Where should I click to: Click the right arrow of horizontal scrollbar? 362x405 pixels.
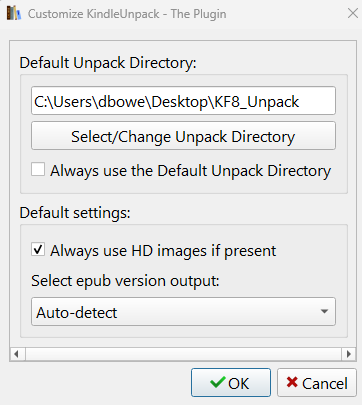(x=349, y=354)
